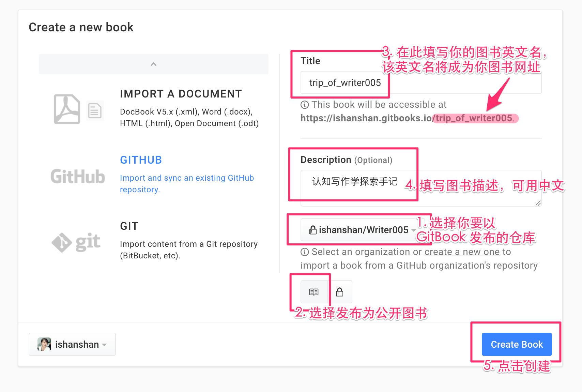
Task: Open the ishanshan account dropdown
Action: click(x=72, y=344)
